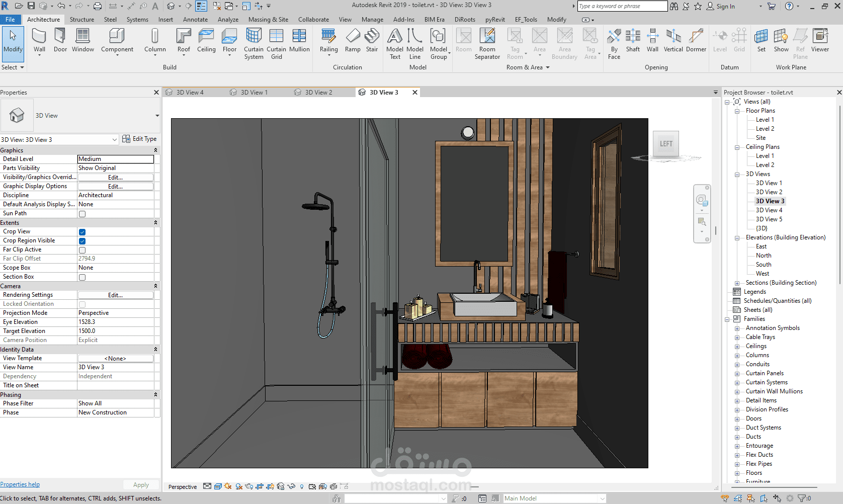Enable the Far Clip Active checkbox
Screen dimensions: 843x504
82,250
